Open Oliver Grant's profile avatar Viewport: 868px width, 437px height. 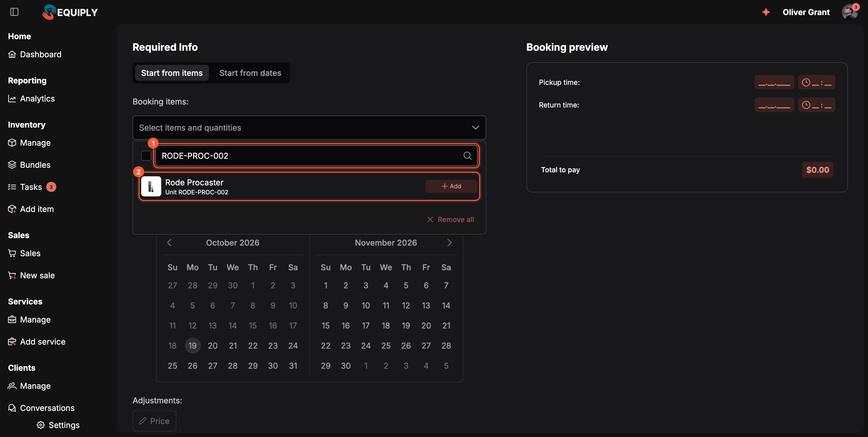849,12
